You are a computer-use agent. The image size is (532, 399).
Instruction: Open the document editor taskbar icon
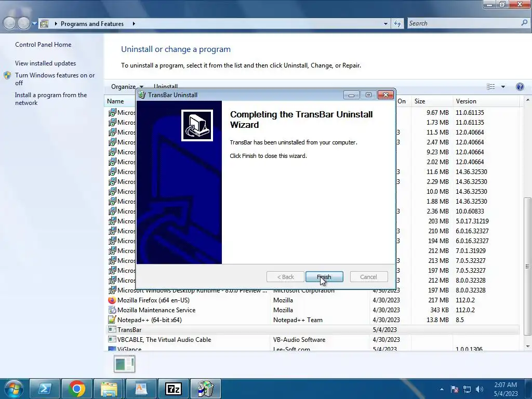[x=141, y=389]
